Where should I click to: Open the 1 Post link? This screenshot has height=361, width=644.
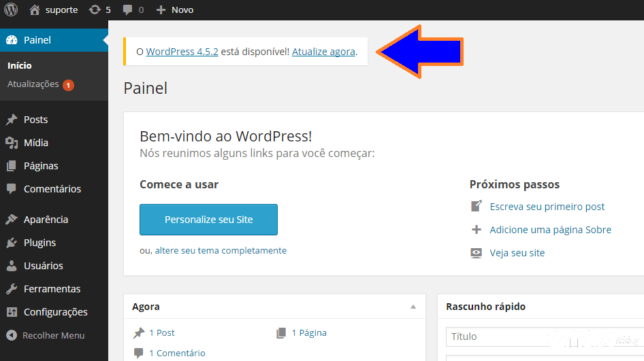click(x=162, y=332)
